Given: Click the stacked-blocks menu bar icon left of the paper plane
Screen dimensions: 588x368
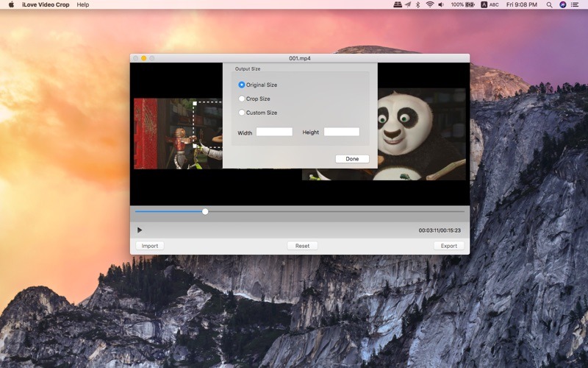Looking at the screenshot, I should (398, 4).
